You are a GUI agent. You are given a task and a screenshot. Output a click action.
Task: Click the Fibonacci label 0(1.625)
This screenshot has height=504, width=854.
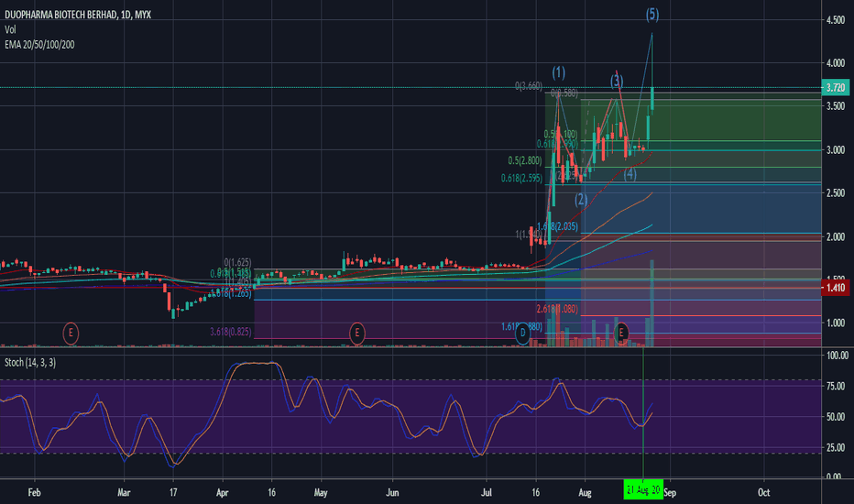pyautogui.click(x=237, y=263)
